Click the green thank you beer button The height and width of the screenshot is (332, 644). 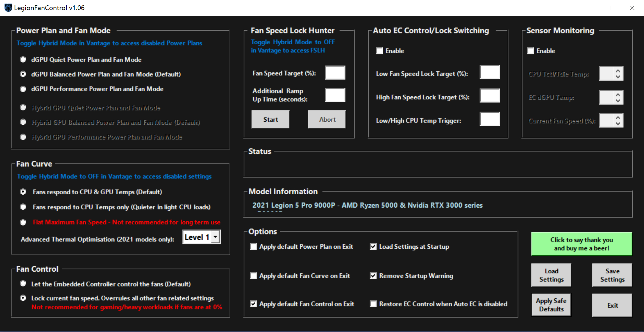582,244
